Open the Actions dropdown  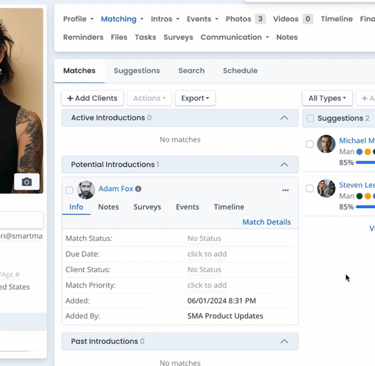tap(149, 98)
